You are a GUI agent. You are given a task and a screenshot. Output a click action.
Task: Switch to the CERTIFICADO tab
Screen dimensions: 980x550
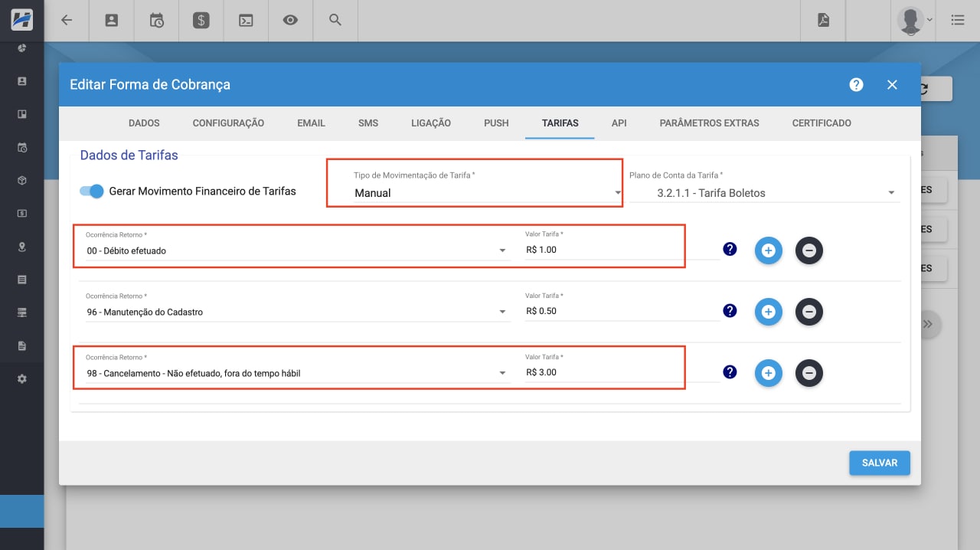(822, 123)
